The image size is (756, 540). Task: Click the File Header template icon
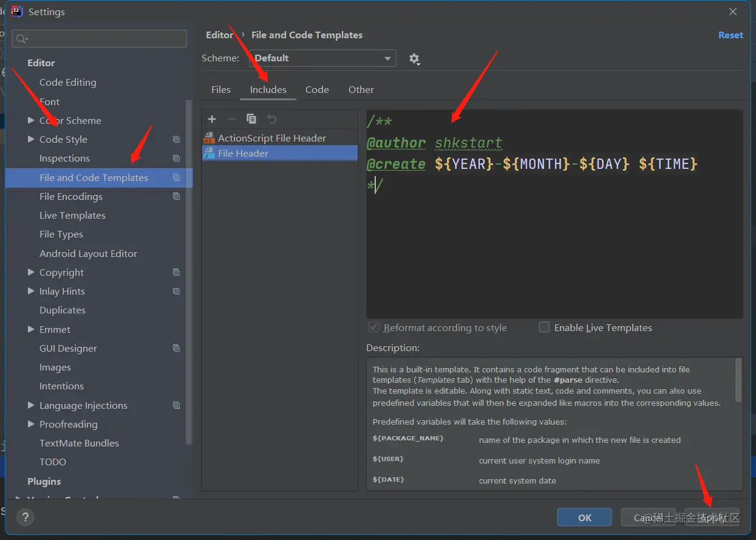pyautogui.click(x=209, y=153)
